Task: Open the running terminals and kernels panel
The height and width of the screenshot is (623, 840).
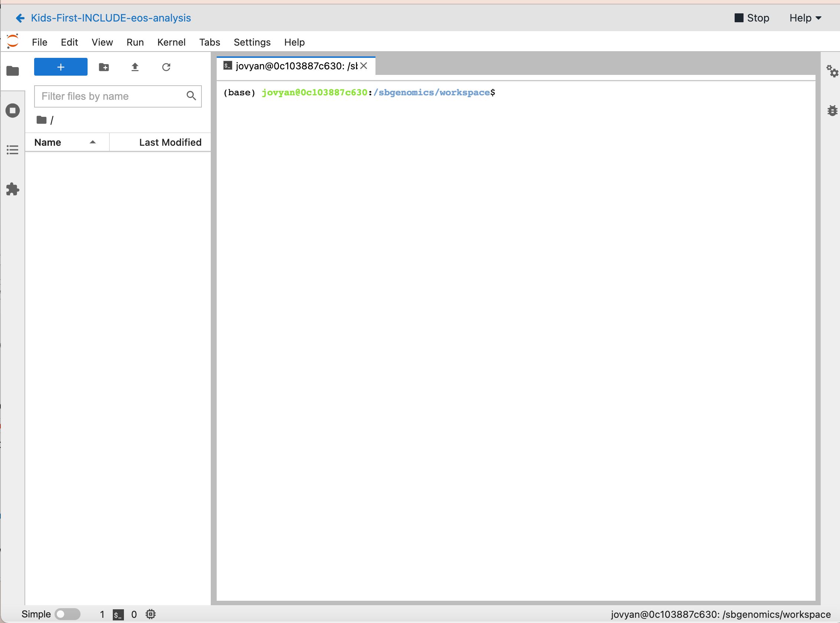Action: (x=13, y=111)
